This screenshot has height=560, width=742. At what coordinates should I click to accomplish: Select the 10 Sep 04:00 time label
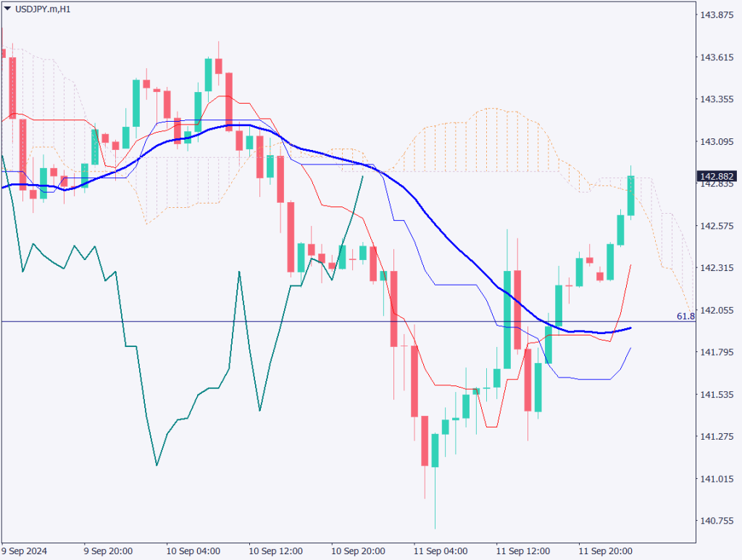(x=193, y=551)
